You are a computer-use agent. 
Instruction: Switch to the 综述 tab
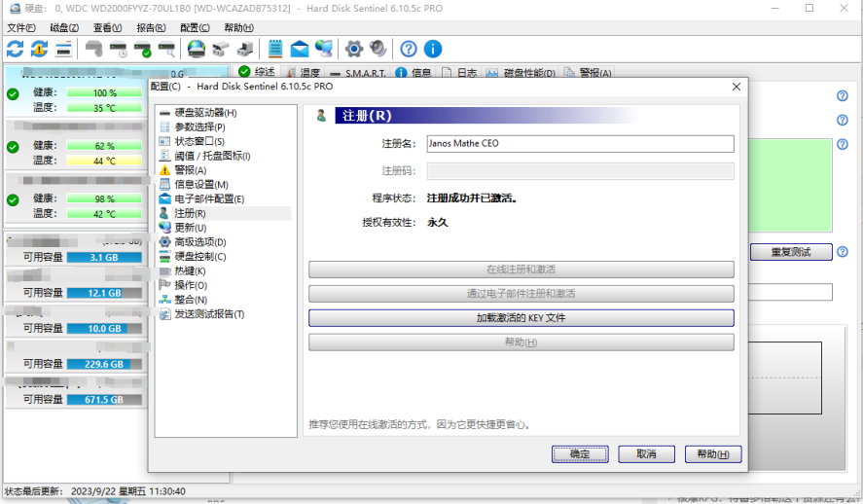click(x=258, y=72)
